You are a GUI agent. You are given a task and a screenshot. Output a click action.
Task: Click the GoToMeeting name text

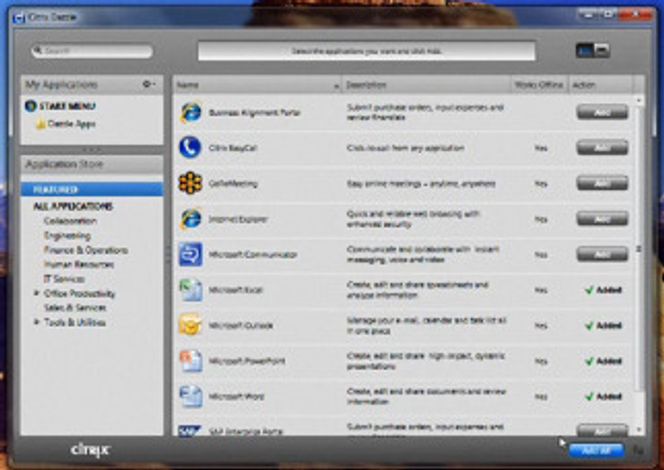(x=233, y=184)
